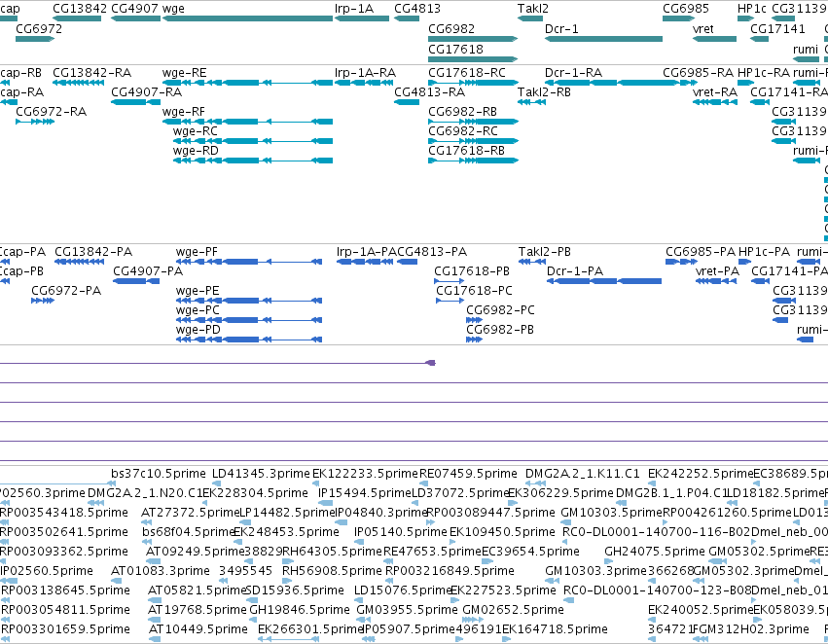Select EST IP15494.5prime label
The width and height of the screenshot is (828, 644).
[364, 493]
